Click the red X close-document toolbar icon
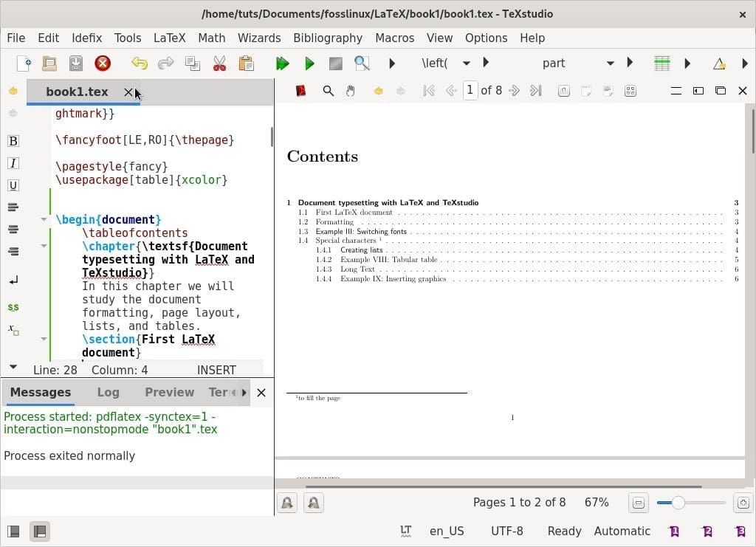 click(x=102, y=63)
